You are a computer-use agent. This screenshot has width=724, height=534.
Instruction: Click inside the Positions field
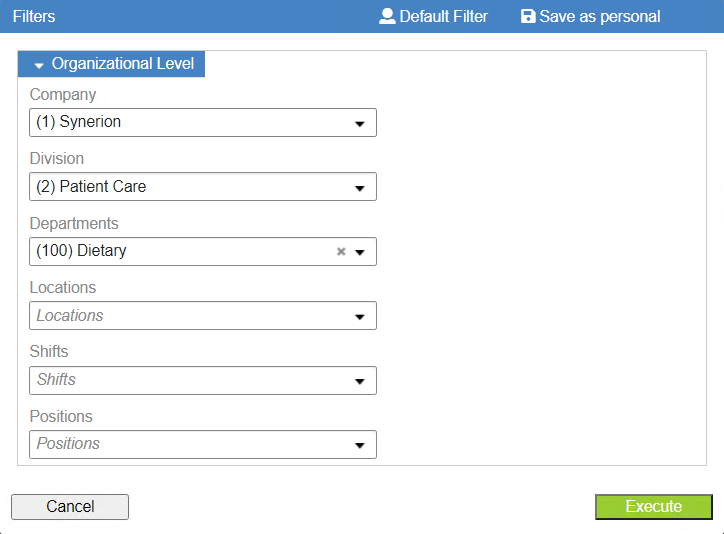pos(203,444)
